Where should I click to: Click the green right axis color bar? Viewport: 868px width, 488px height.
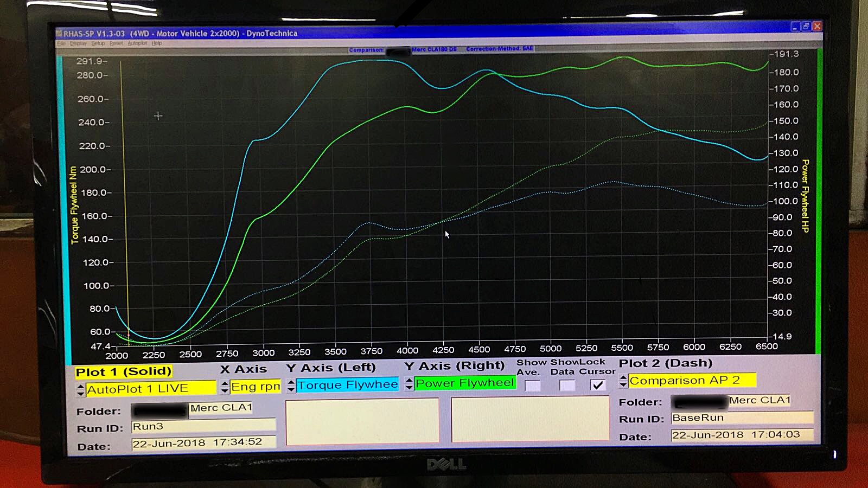pos(819,201)
